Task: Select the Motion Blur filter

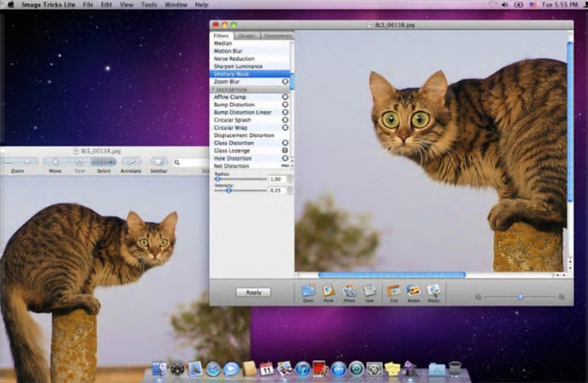Action: (250, 51)
